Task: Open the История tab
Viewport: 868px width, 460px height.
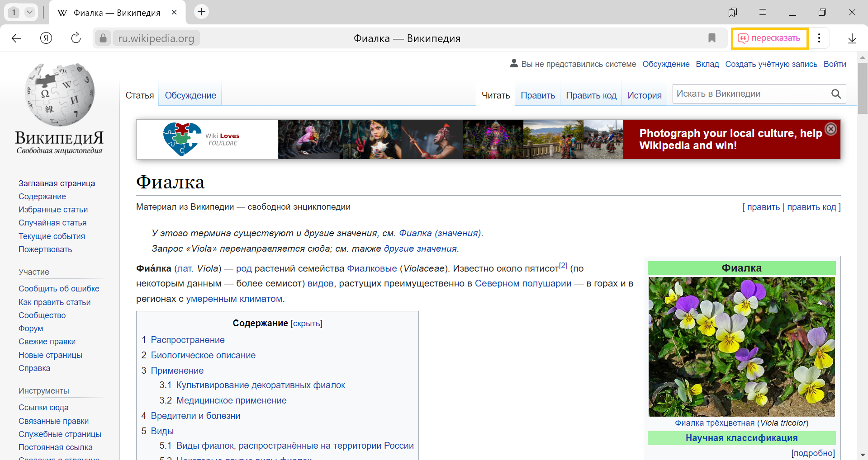Action: tap(644, 95)
